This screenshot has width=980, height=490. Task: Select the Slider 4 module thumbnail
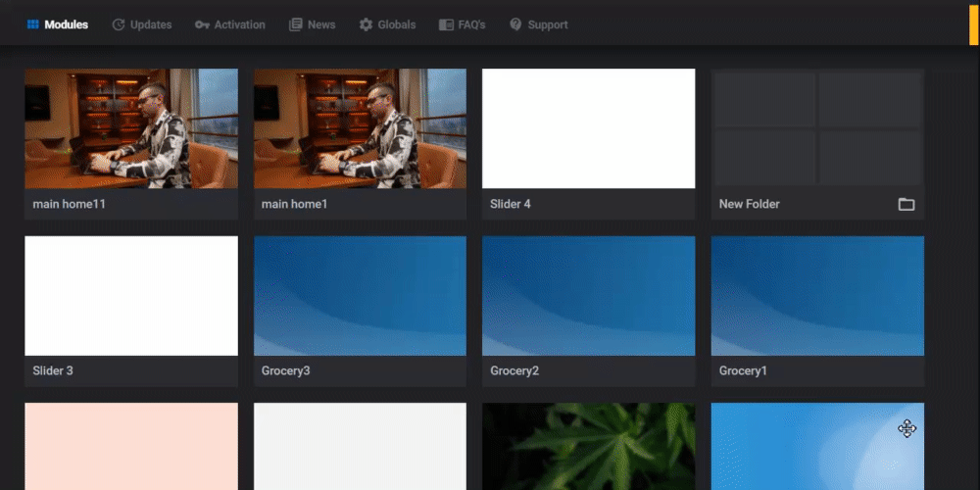(x=589, y=128)
